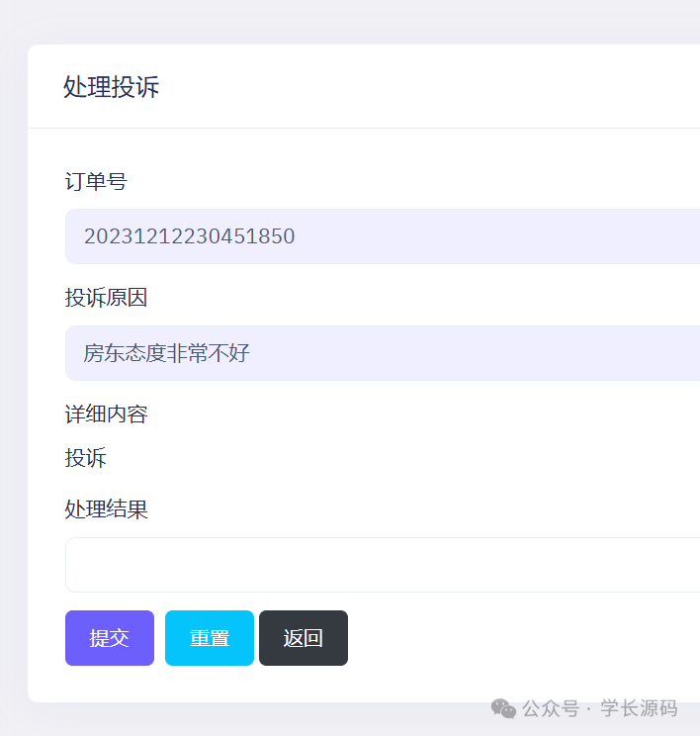Click the 详细内容 label
700x736 pixels.
coord(106,414)
